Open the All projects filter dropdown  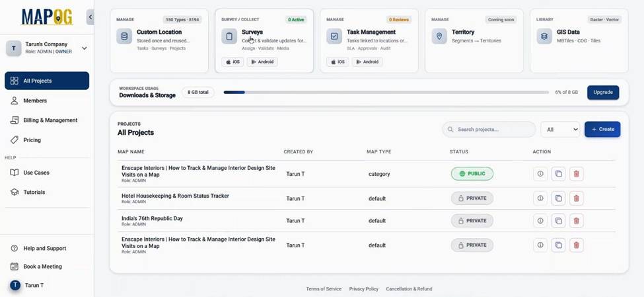559,130
